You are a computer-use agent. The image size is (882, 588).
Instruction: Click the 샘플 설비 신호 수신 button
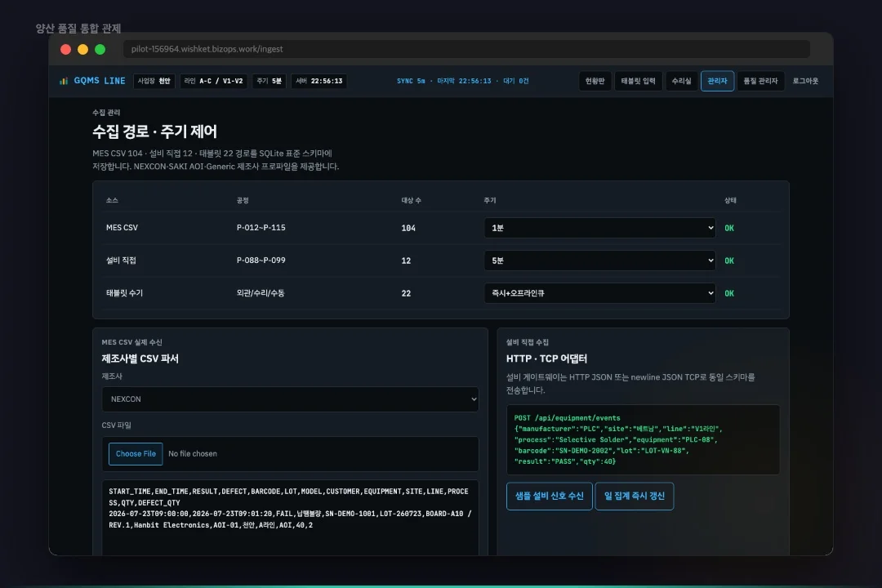tap(549, 496)
